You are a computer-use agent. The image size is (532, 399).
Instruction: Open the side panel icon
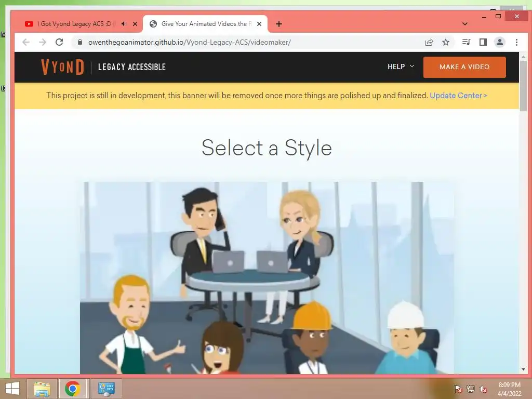tap(483, 42)
